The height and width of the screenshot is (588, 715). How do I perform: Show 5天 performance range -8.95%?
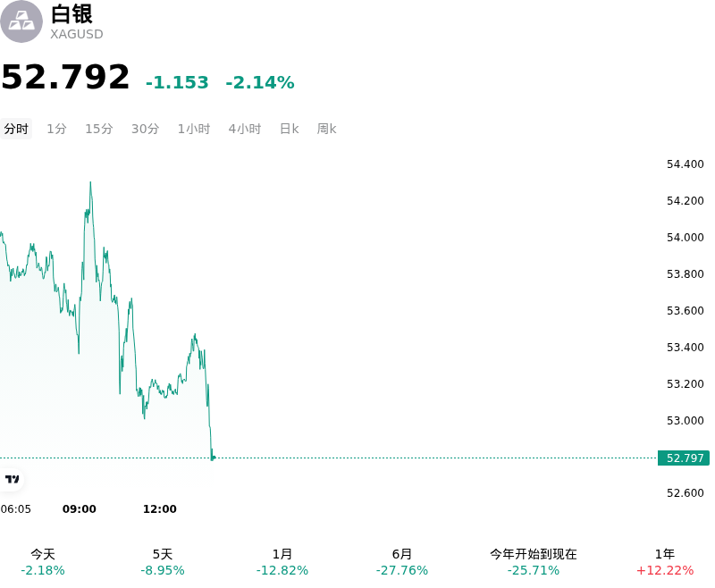(x=163, y=562)
